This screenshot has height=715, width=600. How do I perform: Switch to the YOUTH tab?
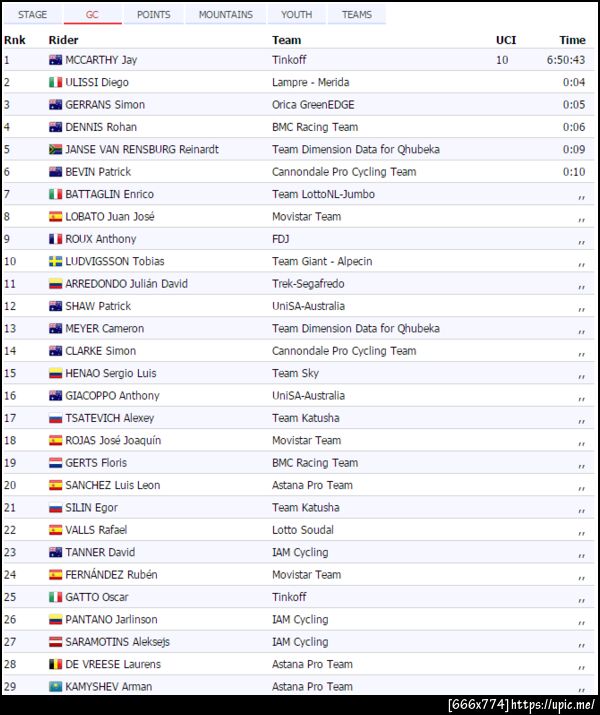297,15
